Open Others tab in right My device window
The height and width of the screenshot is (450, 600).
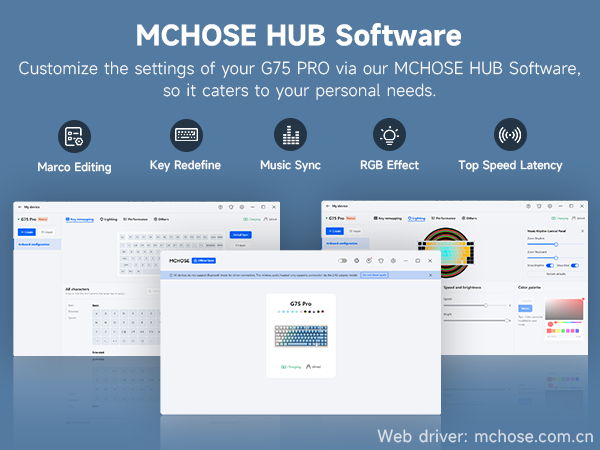click(470, 218)
